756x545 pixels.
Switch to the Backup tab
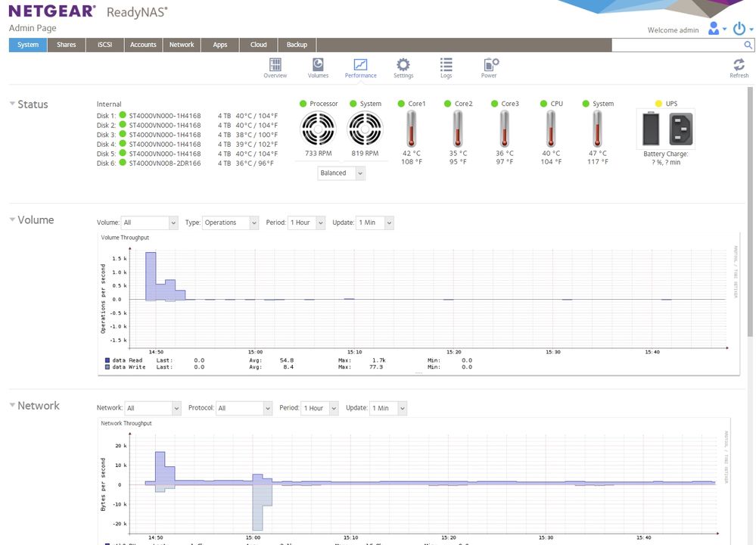297,45
